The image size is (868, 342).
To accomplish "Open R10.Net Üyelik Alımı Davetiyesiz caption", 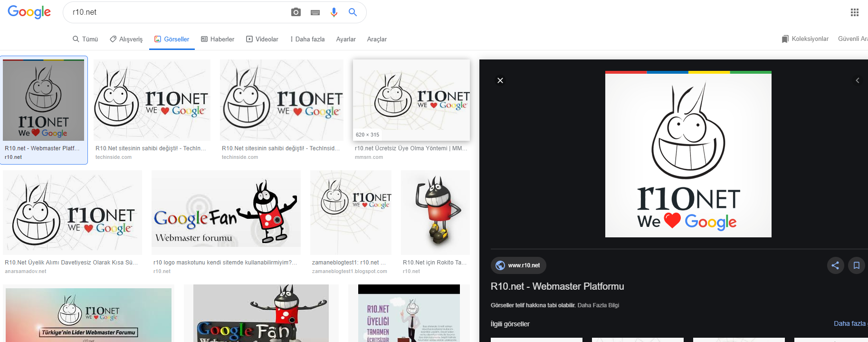I will pos(71,262).
